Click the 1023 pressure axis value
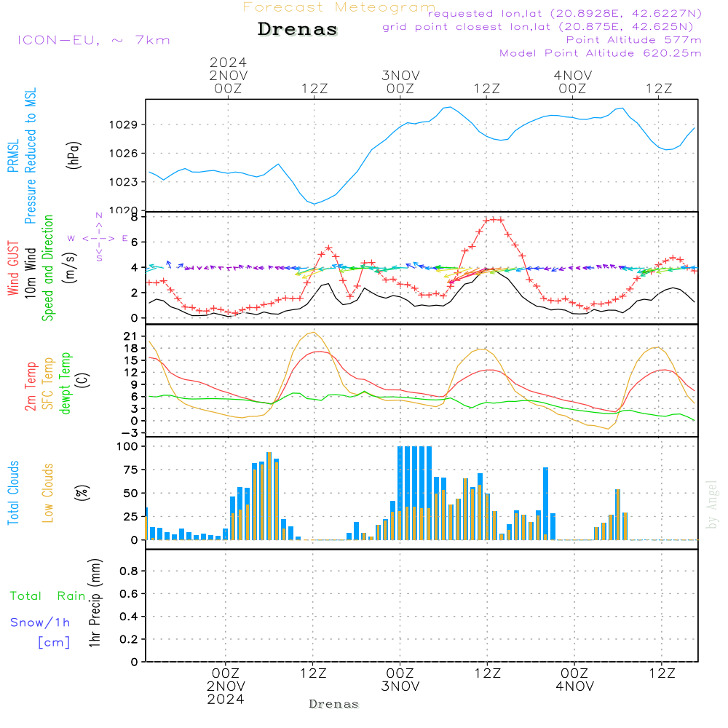The width and height of the screenshot is (728, 728). tap(123, 182)
